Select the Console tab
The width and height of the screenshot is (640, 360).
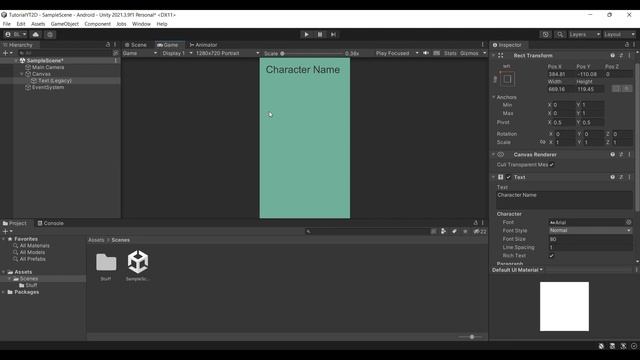51,223
